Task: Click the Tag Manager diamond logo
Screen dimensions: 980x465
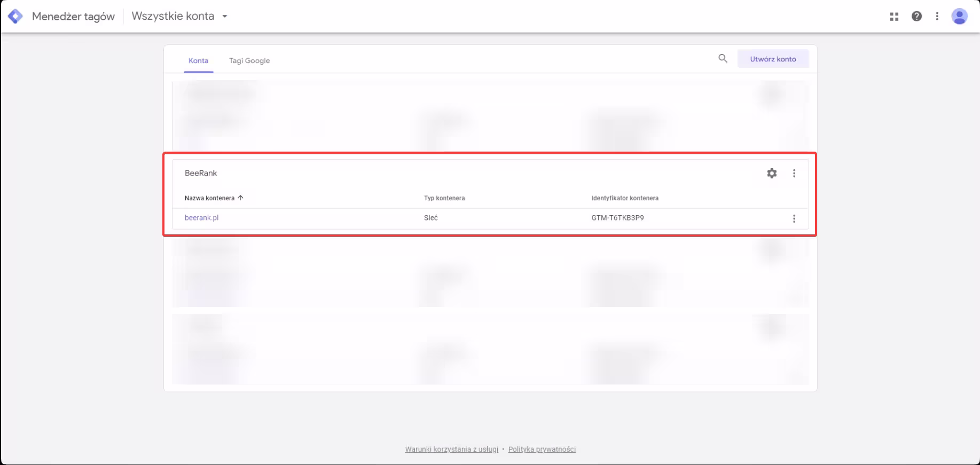Action: pos(15,17)
